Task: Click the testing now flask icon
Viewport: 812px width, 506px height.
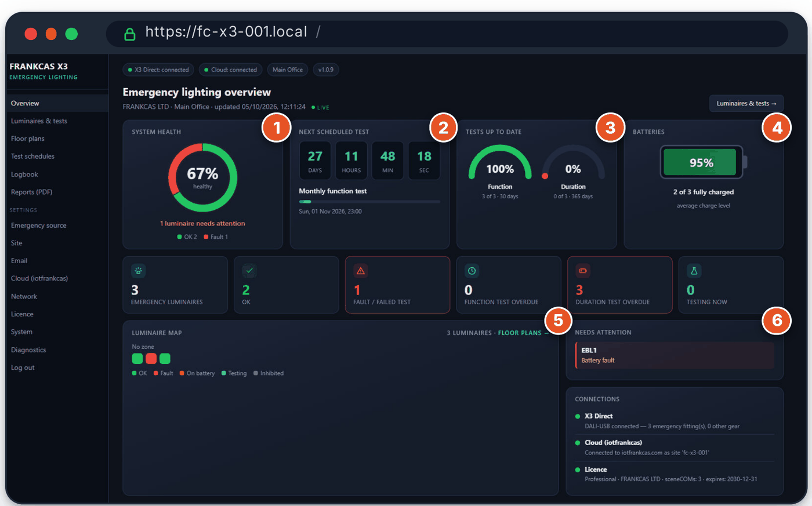Action: pyautogui.click(x=694, y=271)
